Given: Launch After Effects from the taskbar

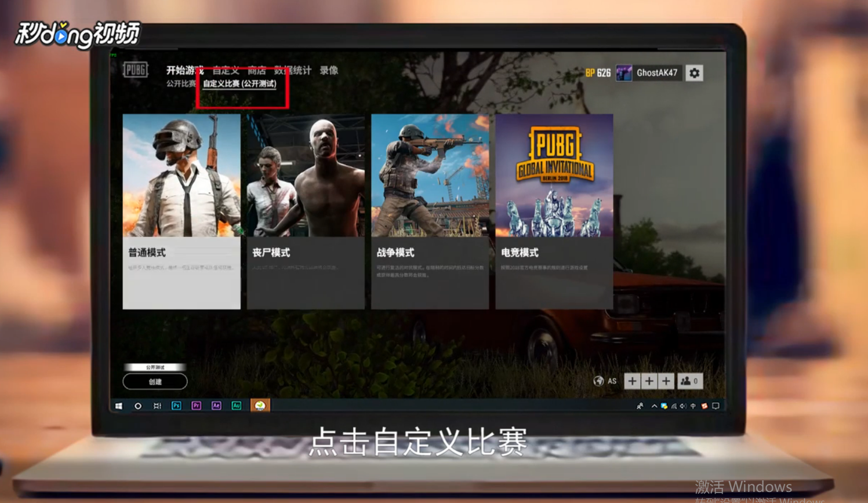Looking at the screenshot, I should [216, 406].
